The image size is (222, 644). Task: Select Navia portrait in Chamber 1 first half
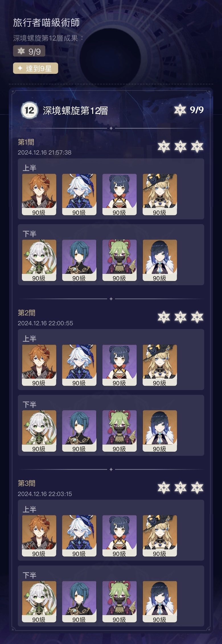click(160, 195)
